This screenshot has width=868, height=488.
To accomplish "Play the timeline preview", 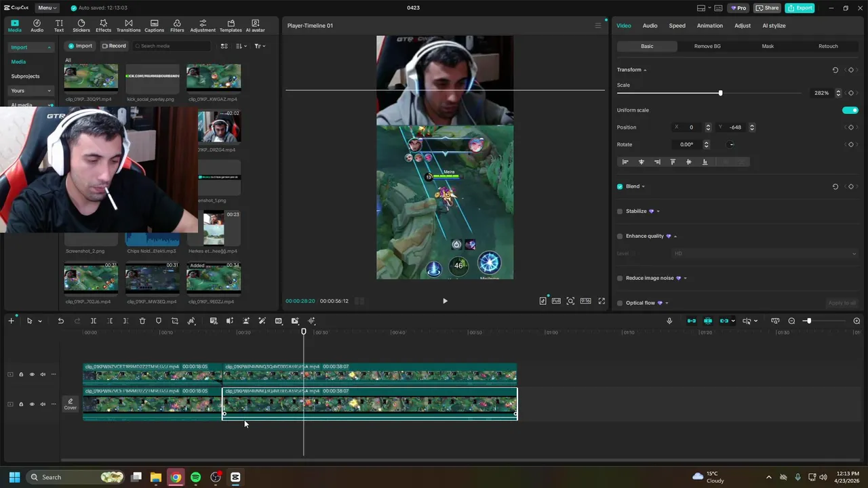I will tap(445, 301).
